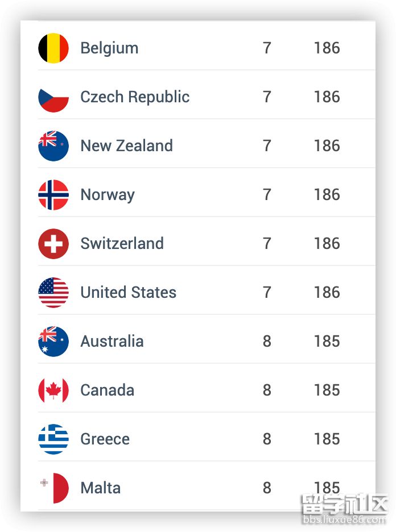396x532 pixels.
Task: Select the United States text label
Action: pos(128,293)
